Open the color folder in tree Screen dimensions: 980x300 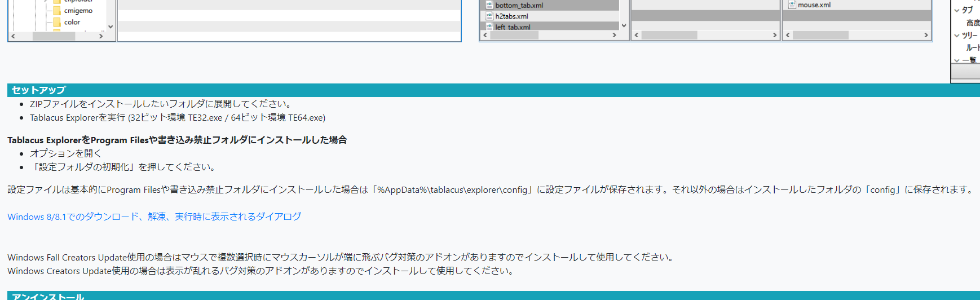coord(72,22)
